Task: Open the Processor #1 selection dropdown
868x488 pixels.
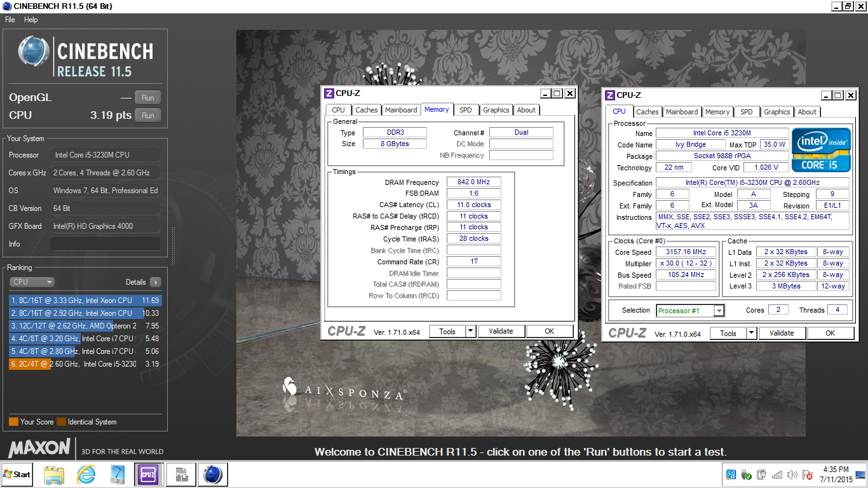Action: click(691, 311)
